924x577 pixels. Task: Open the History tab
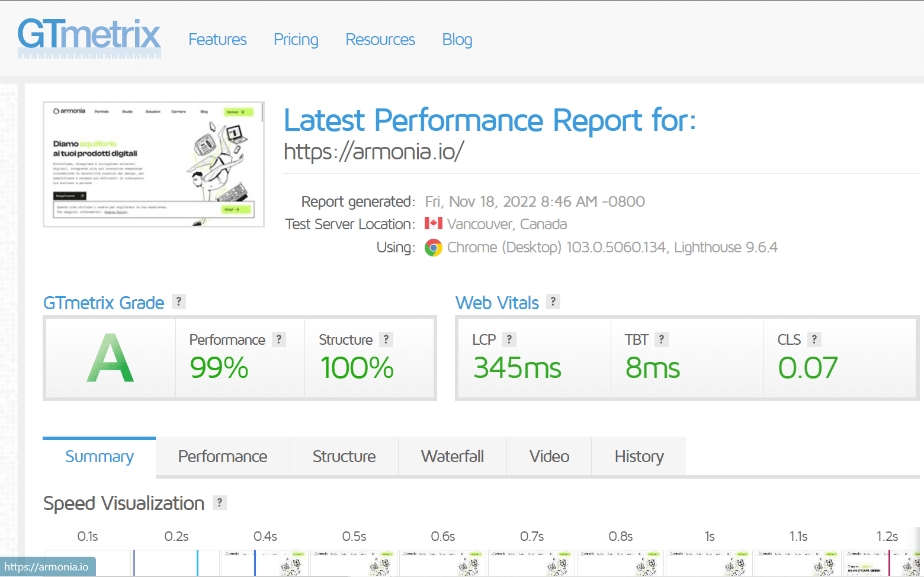click(x=639, y=456)
